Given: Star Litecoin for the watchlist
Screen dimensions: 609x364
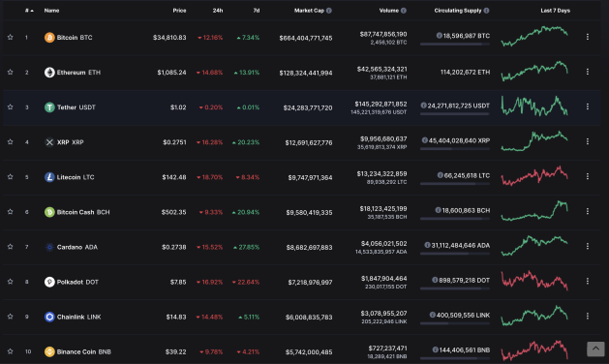Looking at the screenshot, I should click(10, 177).
